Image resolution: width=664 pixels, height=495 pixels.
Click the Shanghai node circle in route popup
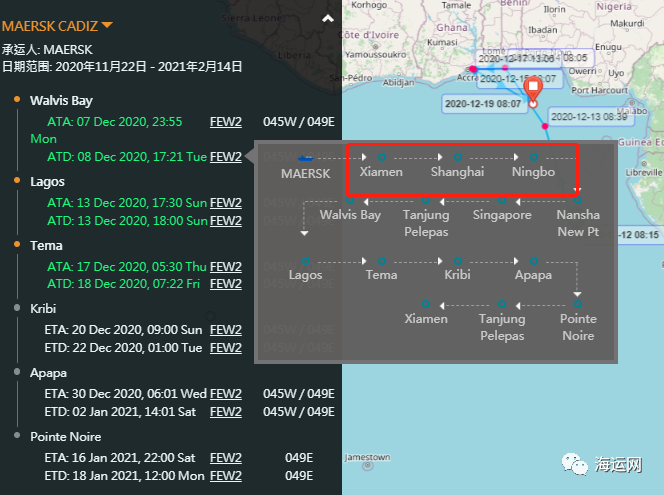(458, 157)
